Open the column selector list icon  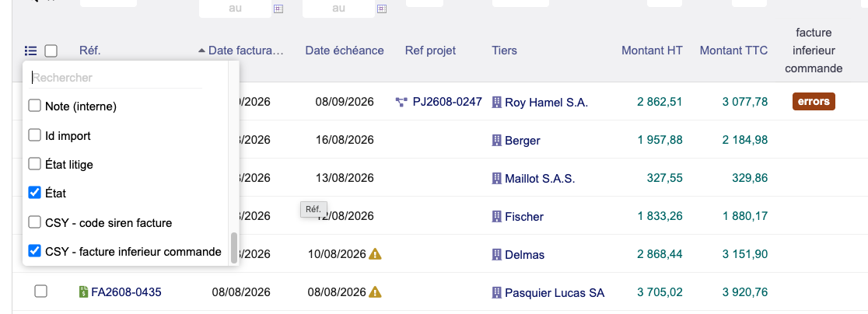[31, 51]
